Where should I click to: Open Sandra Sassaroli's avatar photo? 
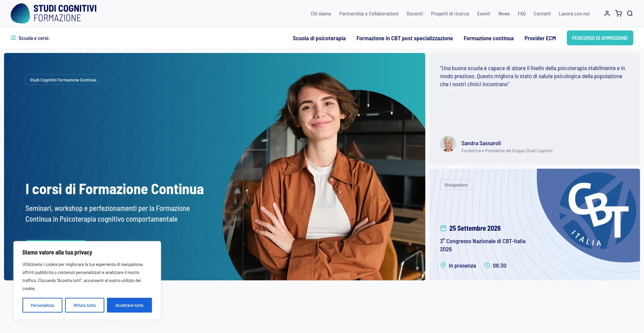click(x=448, y=144)
